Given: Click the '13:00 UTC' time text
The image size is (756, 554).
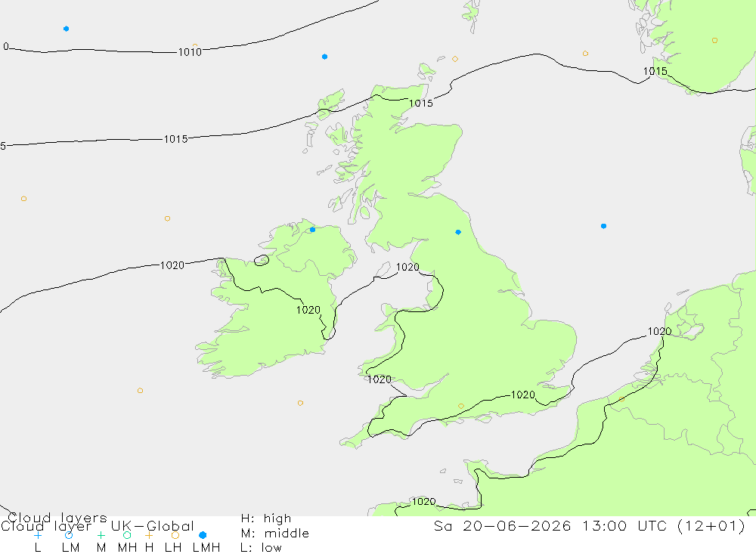Looking at the screenshot, I should [624, 525].
